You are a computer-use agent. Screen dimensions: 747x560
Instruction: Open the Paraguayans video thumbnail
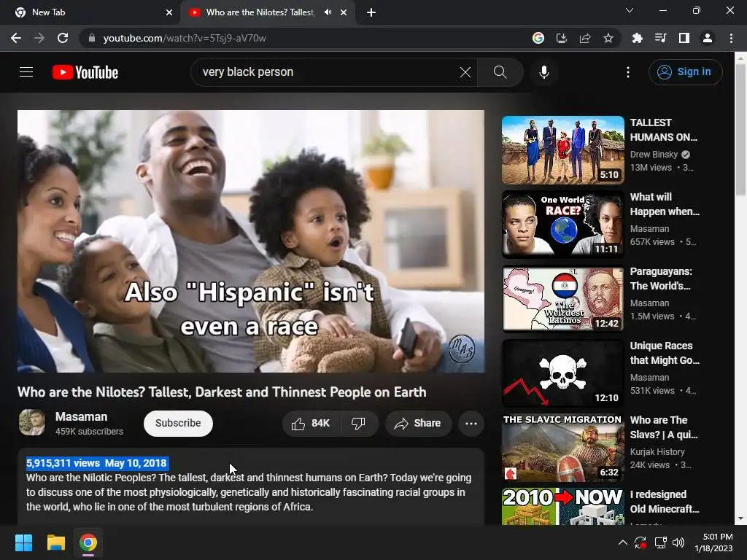pyautogui.click(x=562, y=298)
